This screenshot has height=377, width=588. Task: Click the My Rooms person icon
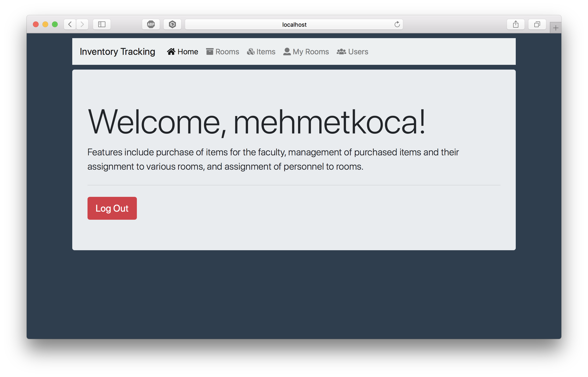[x=287, y=52]
